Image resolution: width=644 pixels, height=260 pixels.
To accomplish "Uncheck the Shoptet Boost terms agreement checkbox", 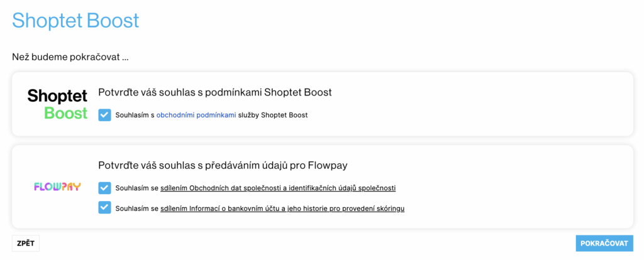I will pyautogui.click(x=105, y=115).
